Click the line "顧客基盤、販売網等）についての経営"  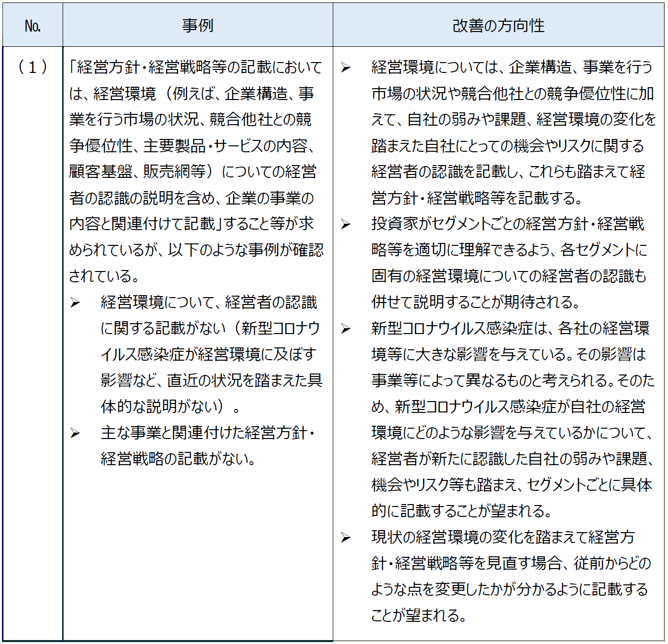(193, 172)
